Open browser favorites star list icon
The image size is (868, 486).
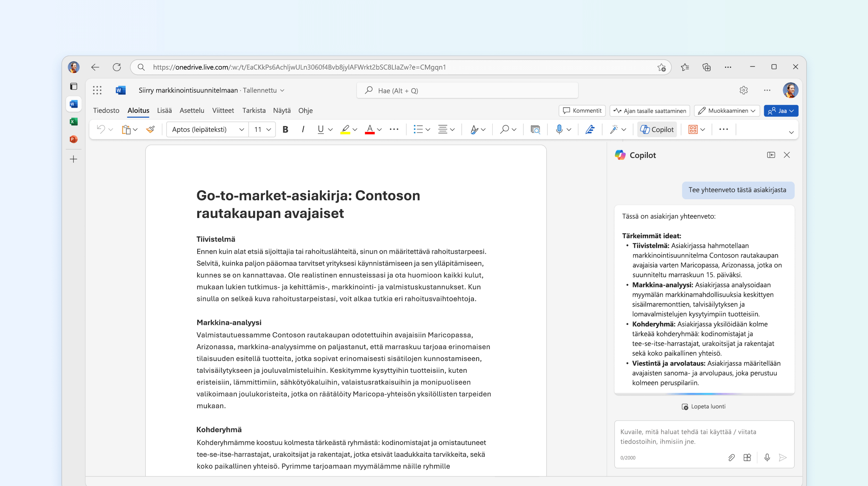point(685,67)
